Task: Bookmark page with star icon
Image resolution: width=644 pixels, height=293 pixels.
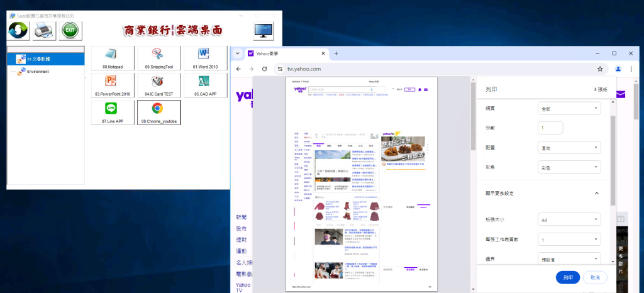Action: point(600,69)
